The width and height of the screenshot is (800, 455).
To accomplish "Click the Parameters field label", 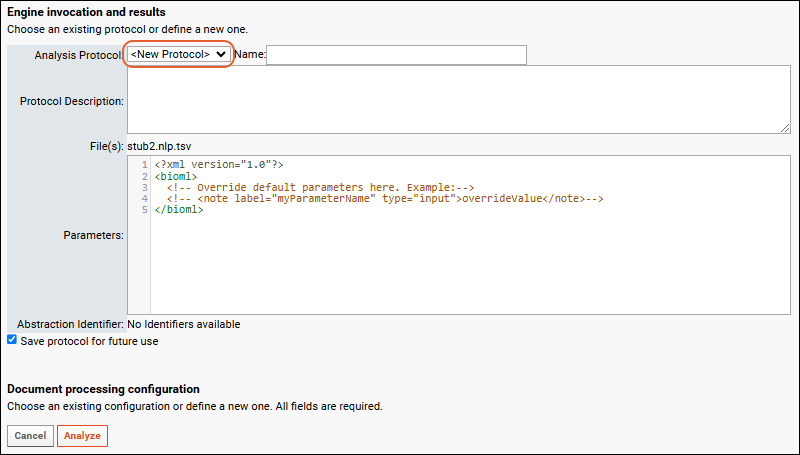I will (x=92, y=235).
